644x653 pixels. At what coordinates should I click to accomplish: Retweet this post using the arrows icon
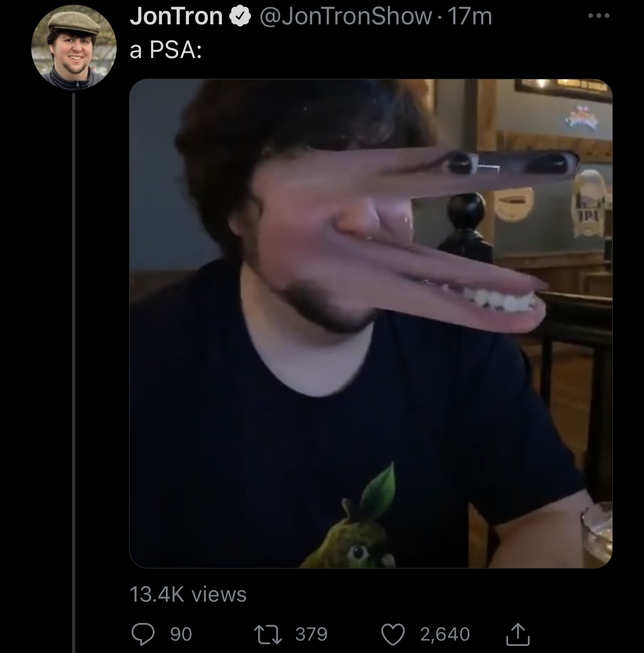(269, 633)
